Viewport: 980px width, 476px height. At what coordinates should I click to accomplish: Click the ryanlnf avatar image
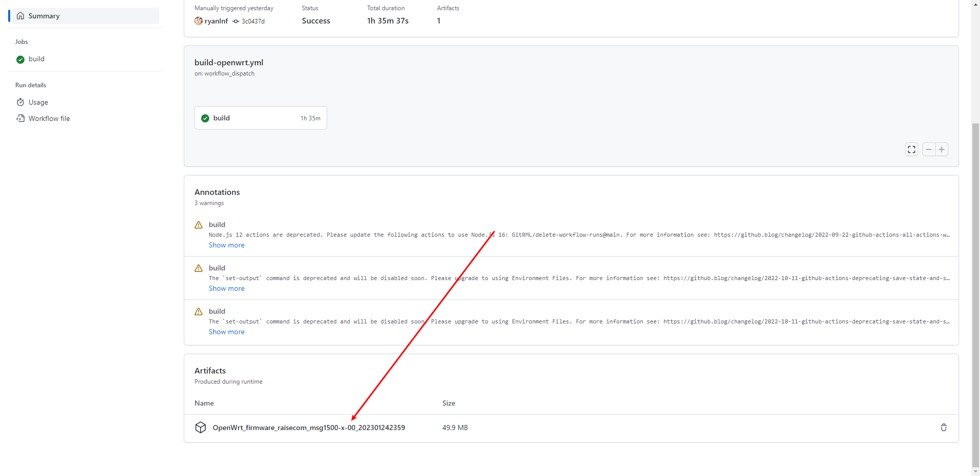click(x=199, y=21)
